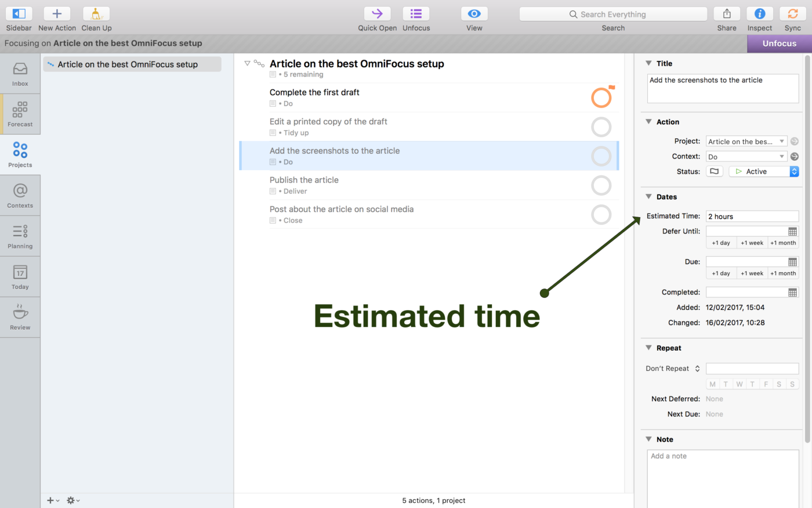Toggle the Sidebar toolbar button
This screenshot has height=508, width=812.
point(19,14)
